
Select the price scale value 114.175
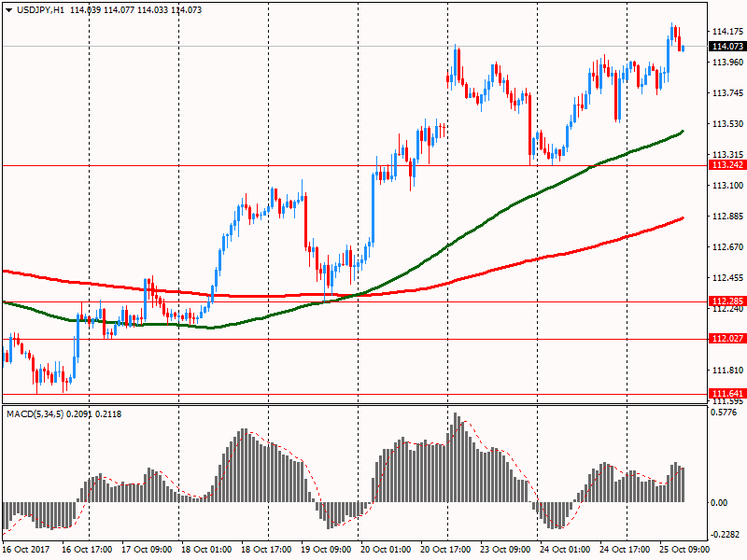[727, 32]
